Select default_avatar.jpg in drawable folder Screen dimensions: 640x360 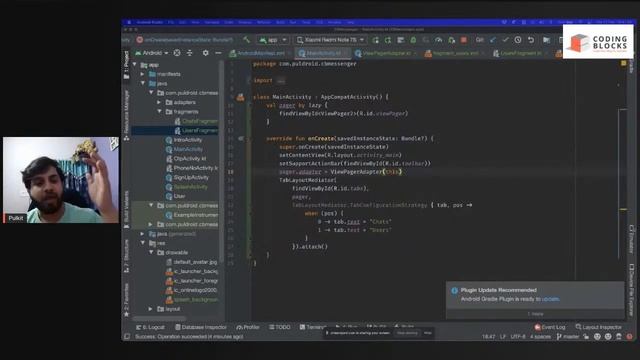pyautogui.click(x=191, y=262)
